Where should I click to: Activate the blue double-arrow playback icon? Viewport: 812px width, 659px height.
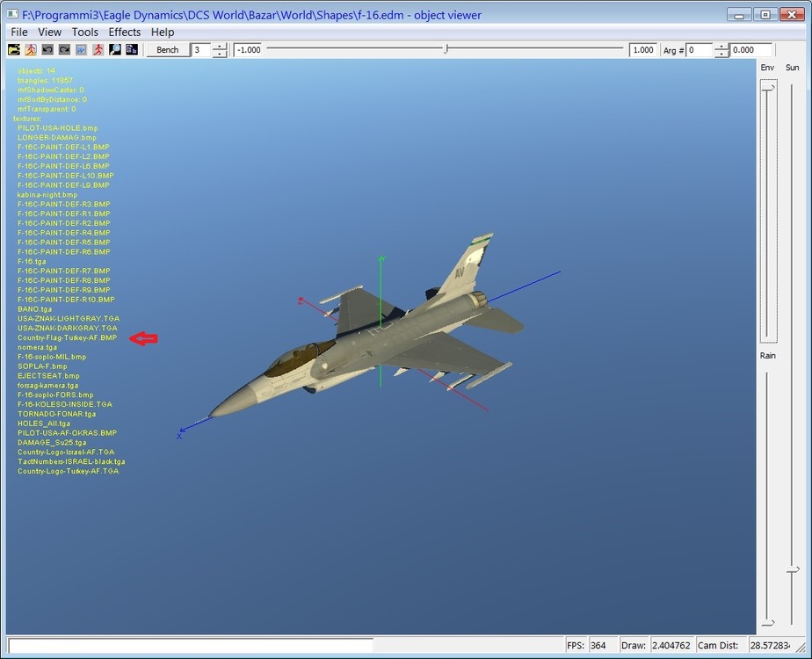pos(82,50)
